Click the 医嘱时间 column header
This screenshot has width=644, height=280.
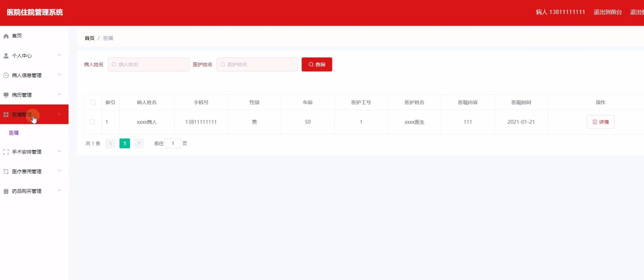pos(521,102)
